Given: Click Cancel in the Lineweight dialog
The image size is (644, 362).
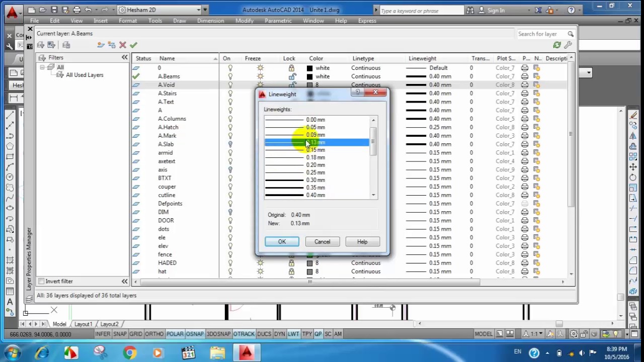Looking at the screenshot, I should pyautogui.click(x=323, y=242).
